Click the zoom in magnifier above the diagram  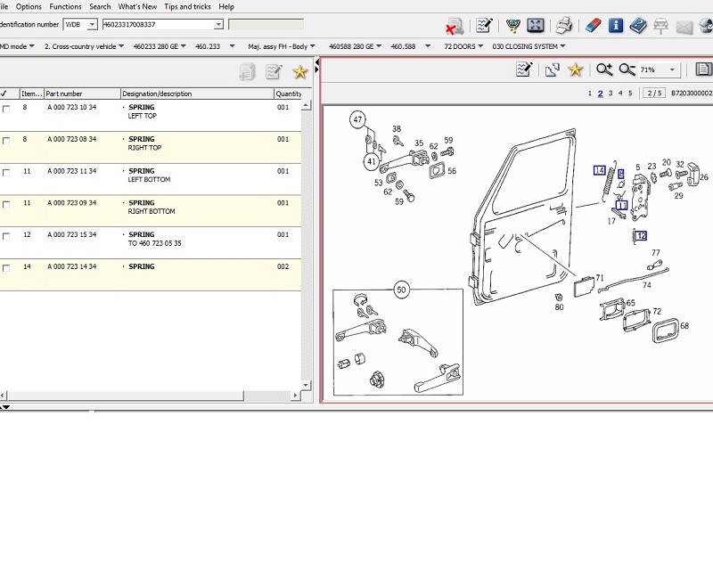coord(604,69)
